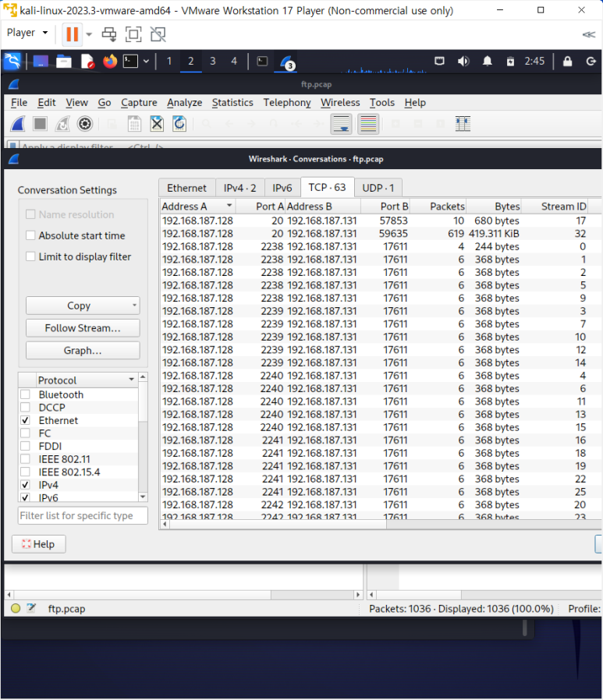Switch to the UDP · 1 tab
603x700 pixels.
(378, 188)
